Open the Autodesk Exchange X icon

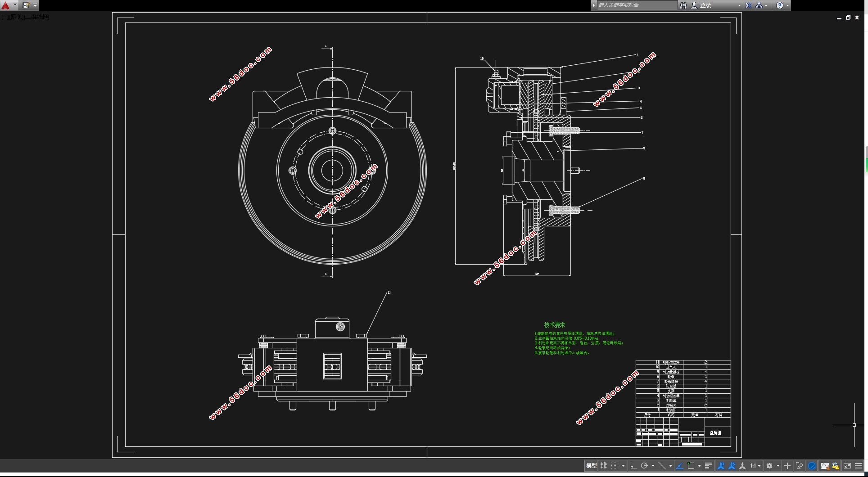[748, 5]
